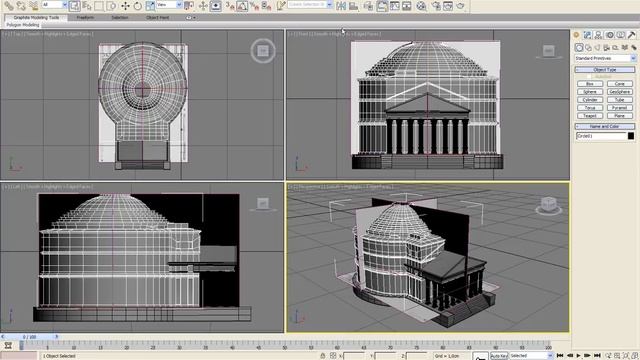
Task: Toggle the Graphite Modeling Tools ribbon icon
Action: (382, 6)
